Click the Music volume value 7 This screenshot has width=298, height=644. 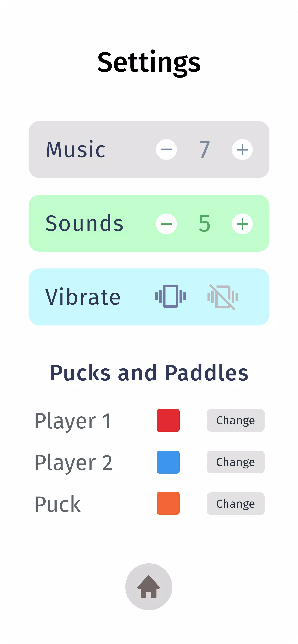[204, 150]
